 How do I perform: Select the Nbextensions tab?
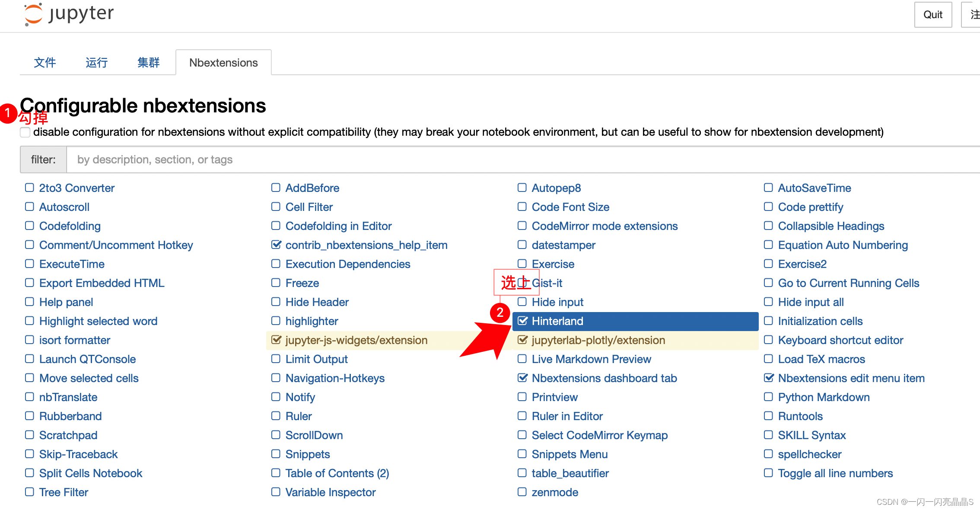click(223, 62)
